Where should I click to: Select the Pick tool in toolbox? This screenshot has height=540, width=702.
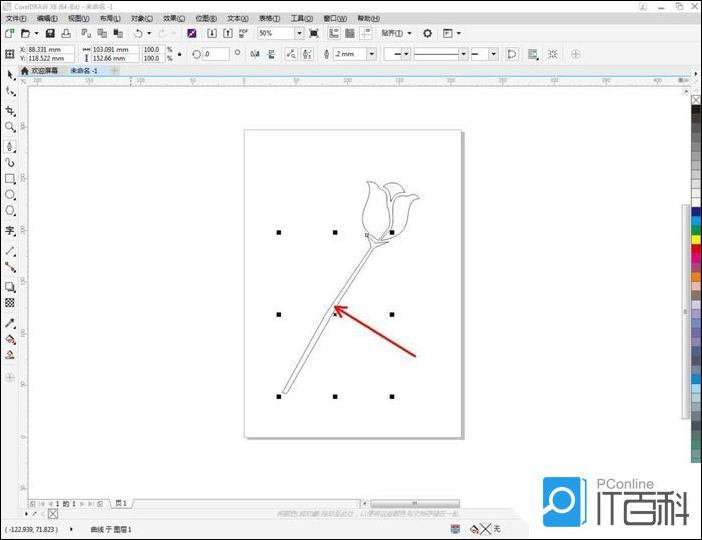click(10, 75)
